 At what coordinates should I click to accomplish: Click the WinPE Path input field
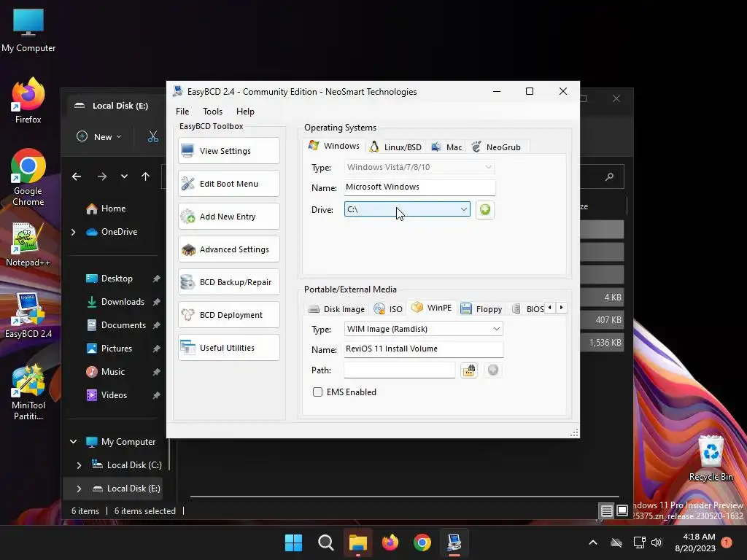point(400,370)
